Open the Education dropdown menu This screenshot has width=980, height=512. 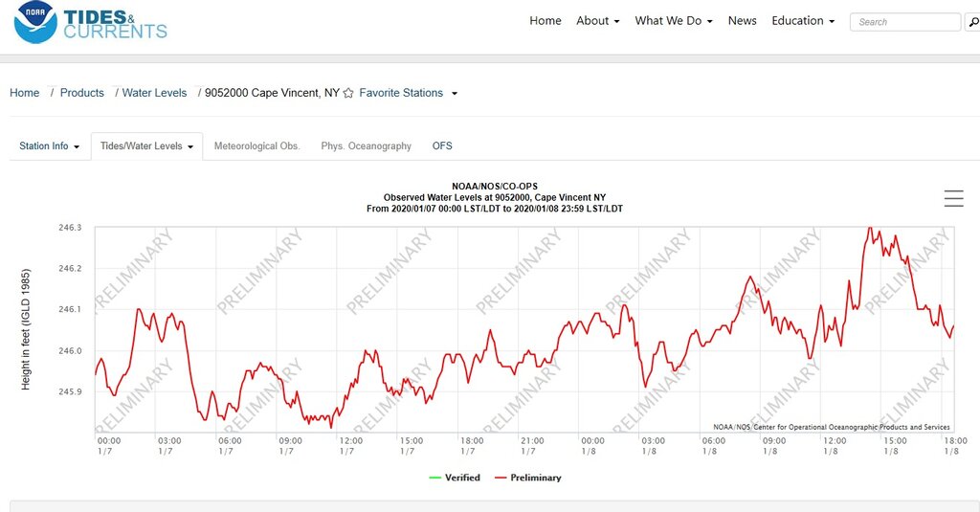tap(803, 21)
